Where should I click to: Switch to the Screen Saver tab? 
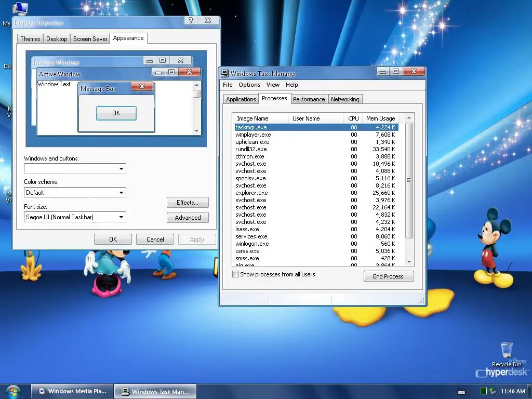coord(90,38)
